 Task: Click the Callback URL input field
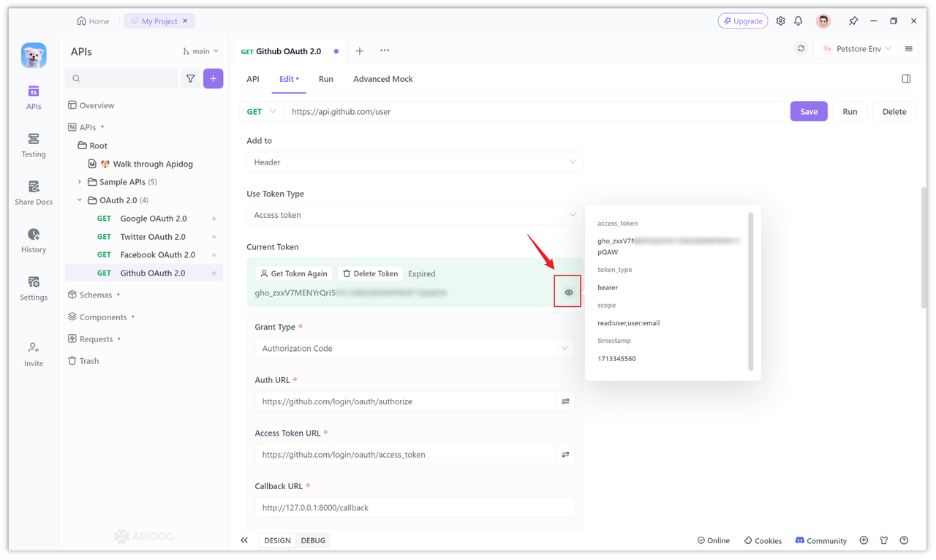pyautogui.click(x=415, y=507)
